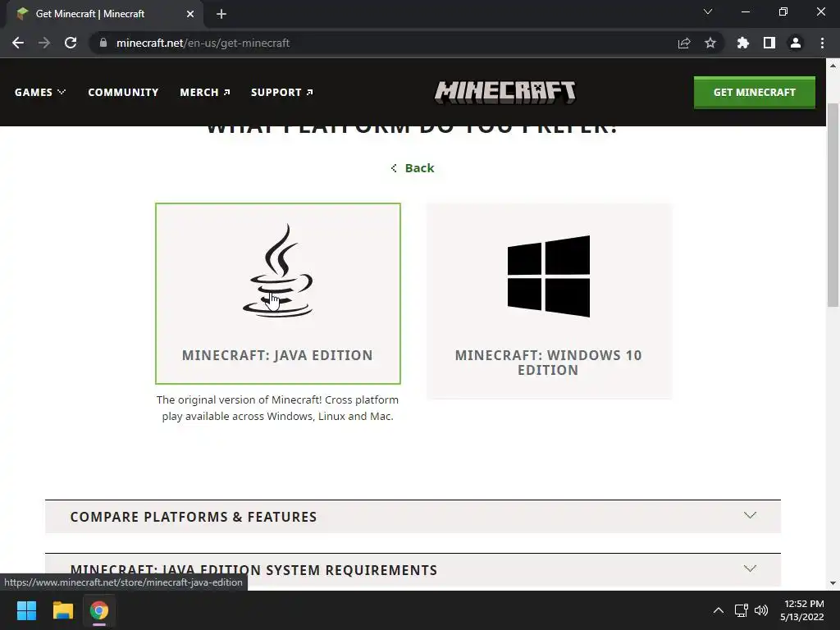Click the green Get Minecraft button

point(755,92)
